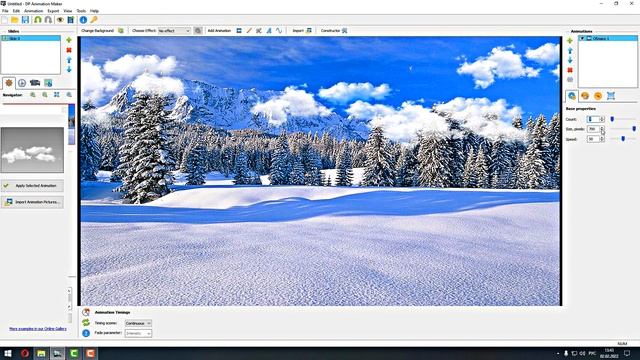Click the Import icon in the toolbar
Viewport: 640px width, 360px height.
(309, 31)
